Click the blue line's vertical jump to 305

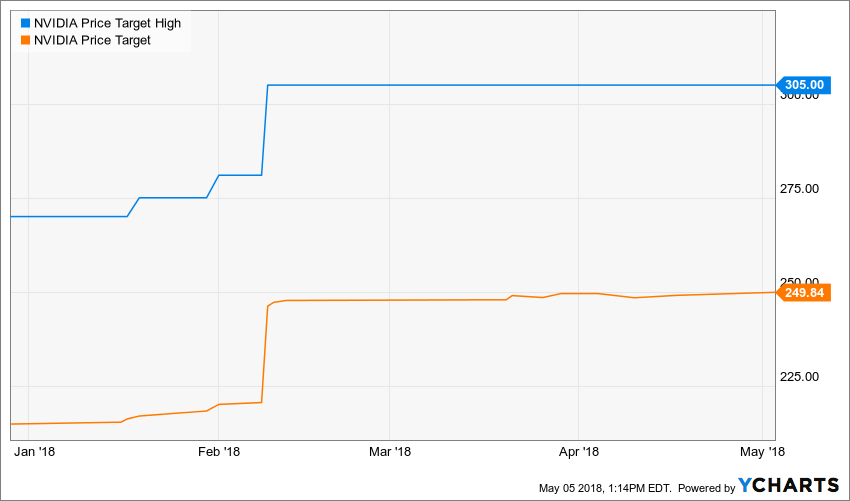(x=265, y=130)
